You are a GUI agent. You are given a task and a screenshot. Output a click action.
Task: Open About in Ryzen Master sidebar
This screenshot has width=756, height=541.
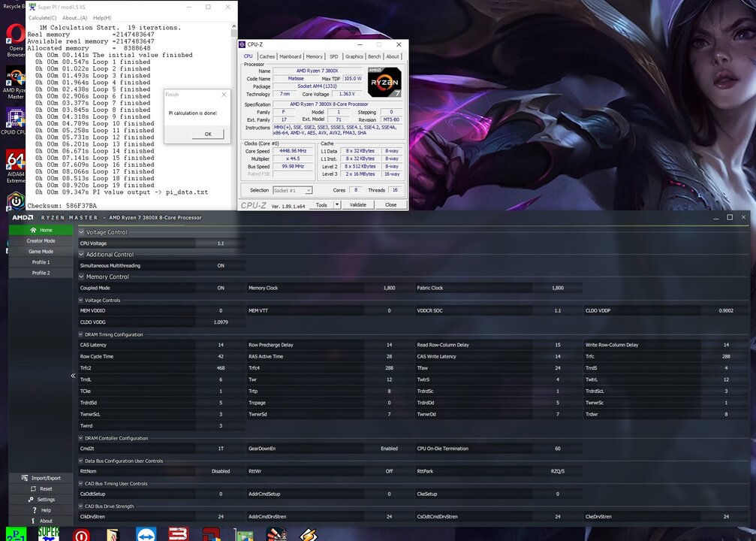pos(41,521)
